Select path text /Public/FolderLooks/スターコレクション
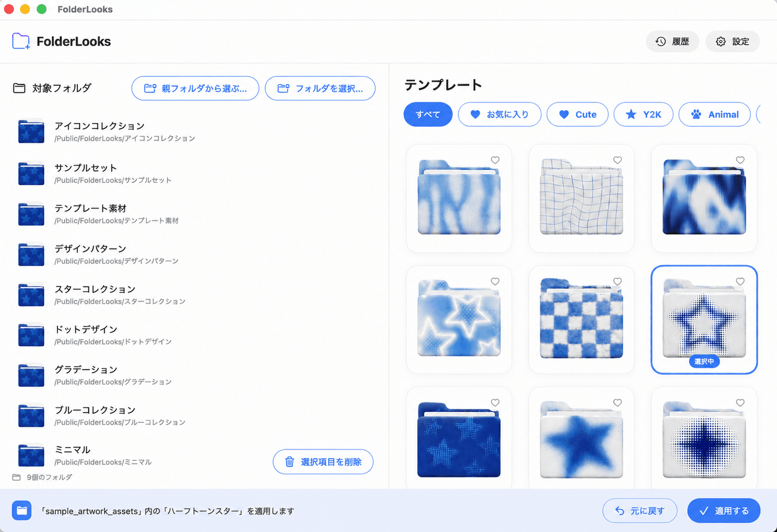 point(120,302)
